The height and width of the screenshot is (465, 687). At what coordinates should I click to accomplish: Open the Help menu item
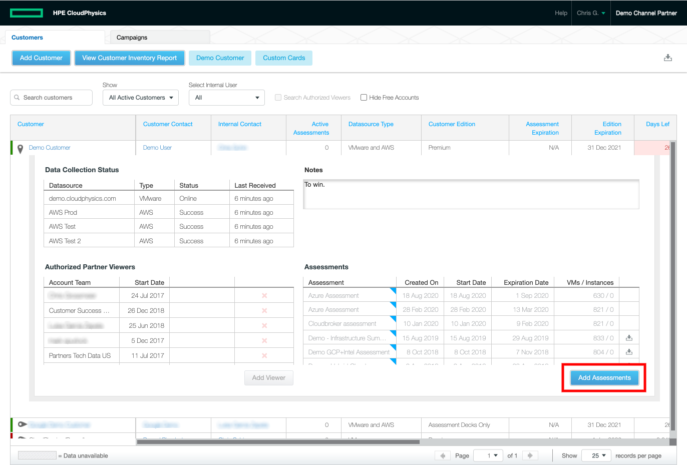pos(560,13)
